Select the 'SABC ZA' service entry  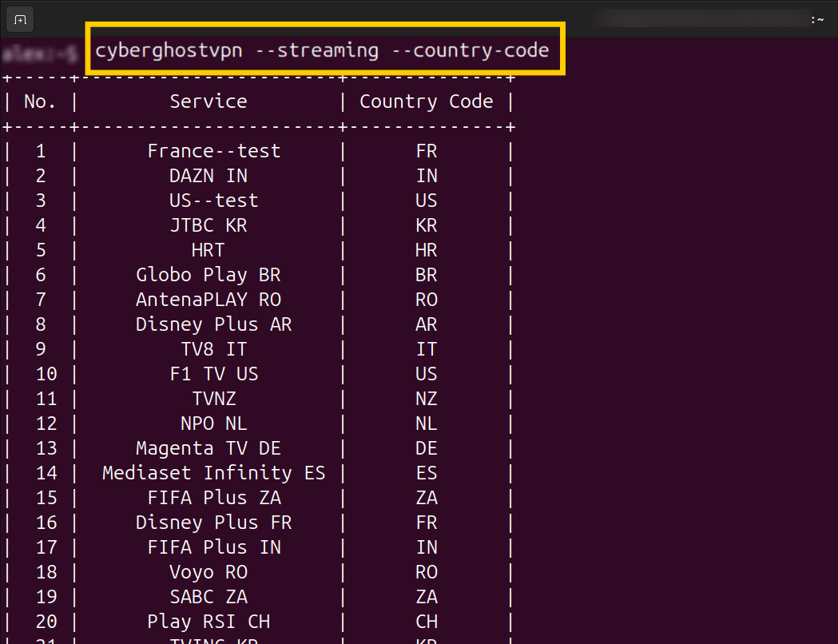point(209,596)
